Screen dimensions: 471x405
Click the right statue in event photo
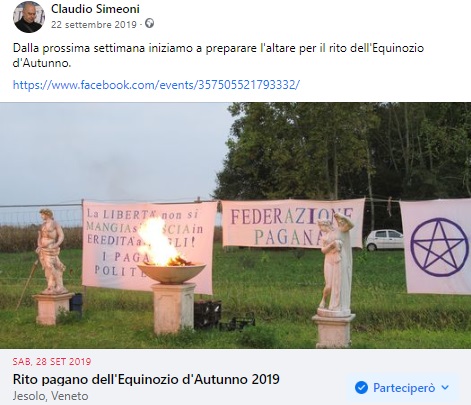pyautogui.click(x=337, y=263)
